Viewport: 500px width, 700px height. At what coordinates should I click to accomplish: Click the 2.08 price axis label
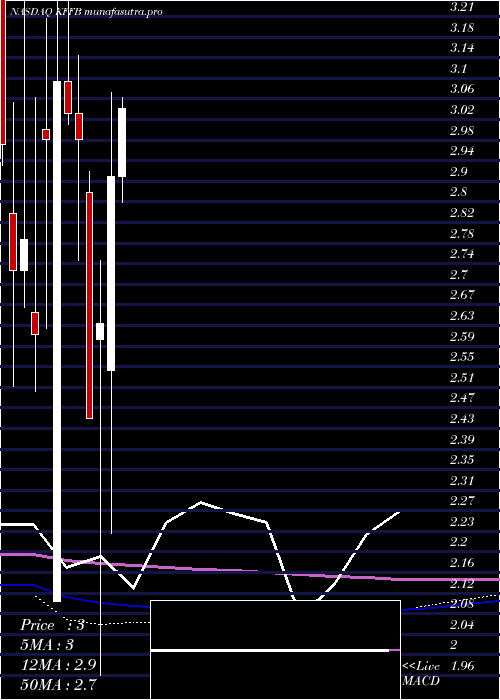point(462,604)
